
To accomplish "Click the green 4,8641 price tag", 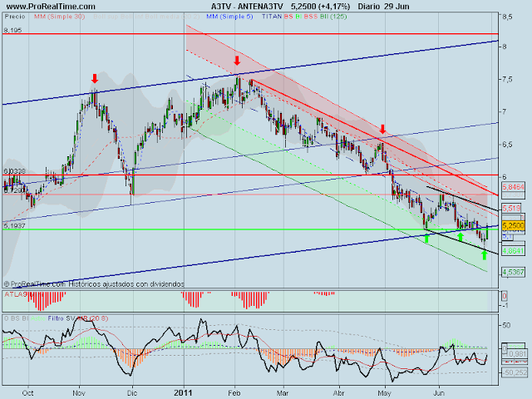I will coord(514,251).
